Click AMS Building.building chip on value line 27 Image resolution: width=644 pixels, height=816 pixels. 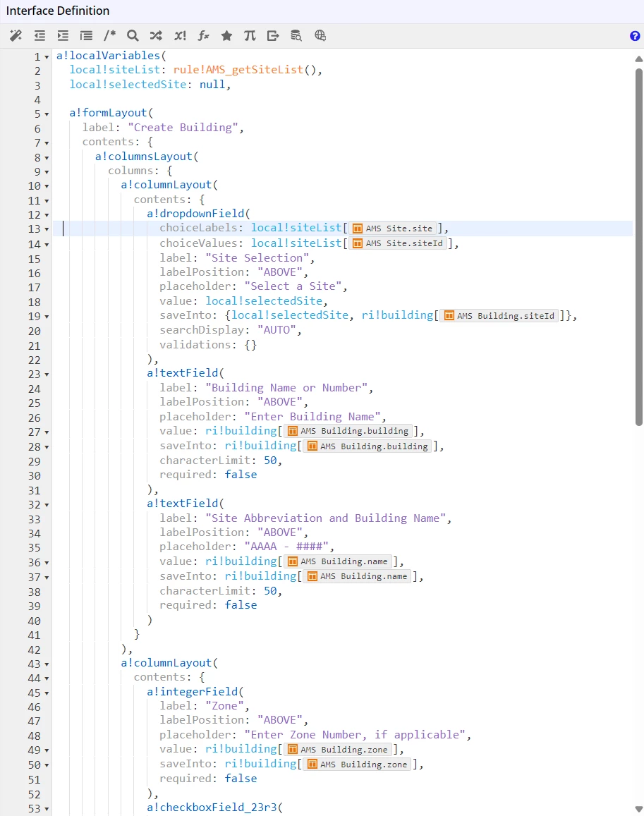[x=348, y=431]
